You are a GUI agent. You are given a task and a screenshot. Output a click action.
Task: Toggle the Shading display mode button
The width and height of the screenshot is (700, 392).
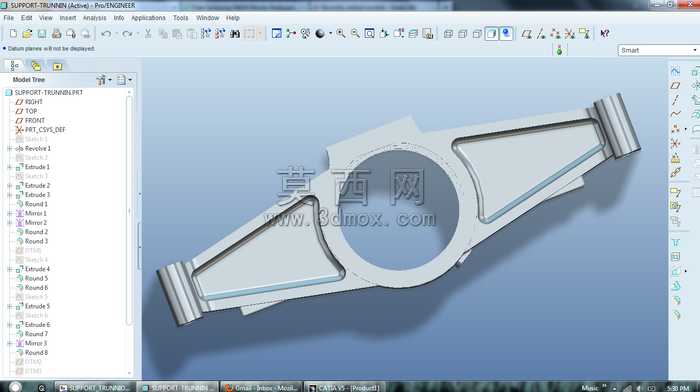click(x=492, y=33)
